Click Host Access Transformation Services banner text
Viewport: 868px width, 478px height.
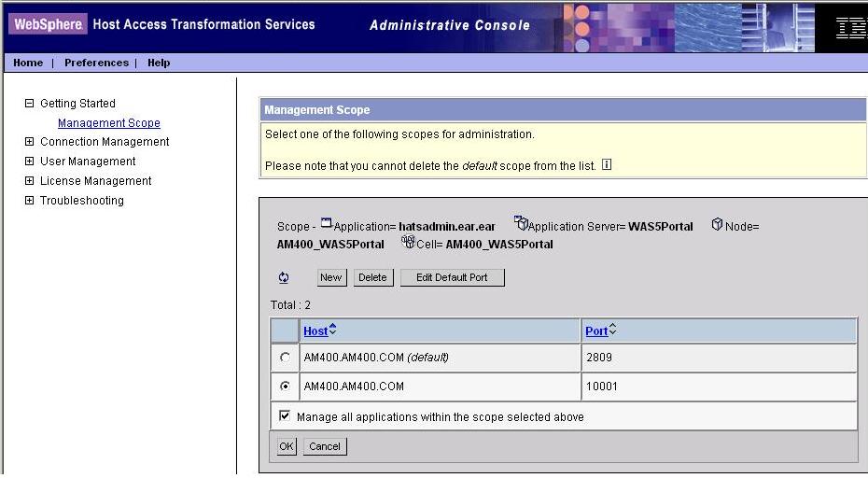tap(203, 24)
